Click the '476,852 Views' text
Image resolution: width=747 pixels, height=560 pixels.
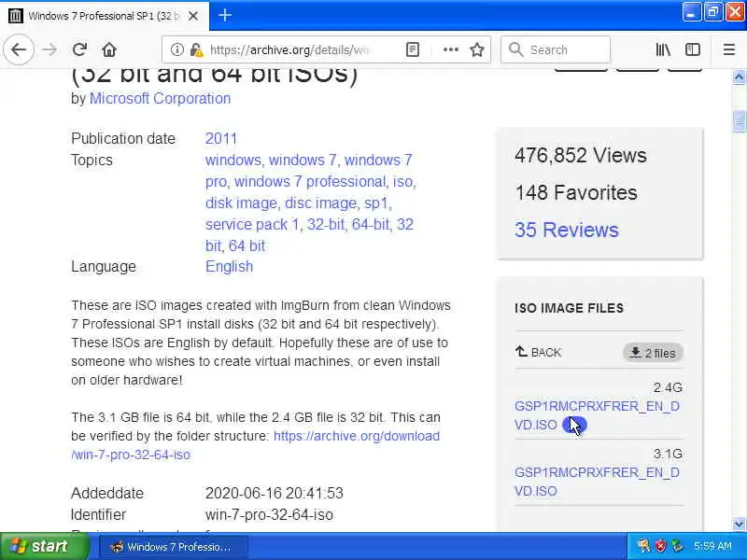coord(580,155)
